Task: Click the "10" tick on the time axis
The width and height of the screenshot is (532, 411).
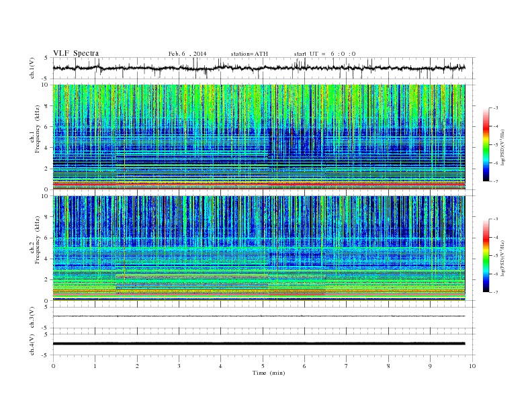Action: point(472,366)
